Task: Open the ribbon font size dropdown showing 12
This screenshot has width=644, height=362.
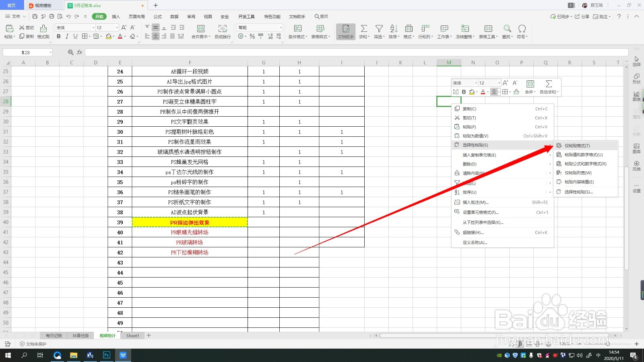Action: pyautogui.click(x=117, y=28)
